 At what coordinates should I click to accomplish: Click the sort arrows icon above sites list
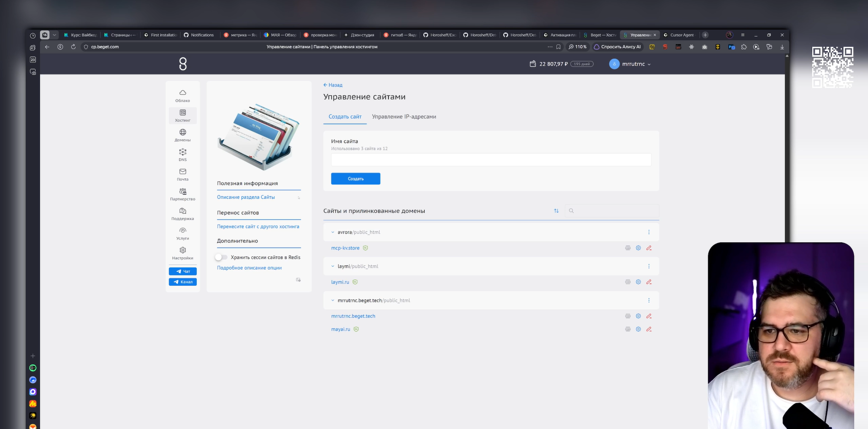(556, 211)
